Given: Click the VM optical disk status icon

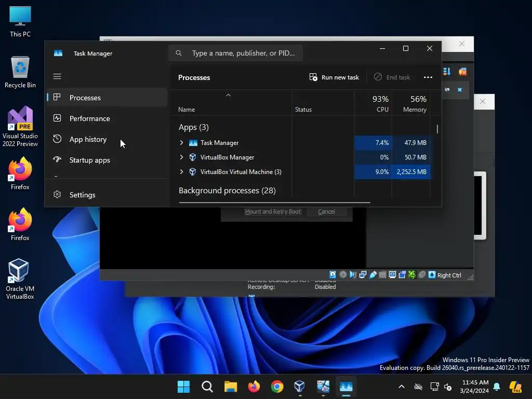Looking at the screenshot, I should click(x=343, y=275).
